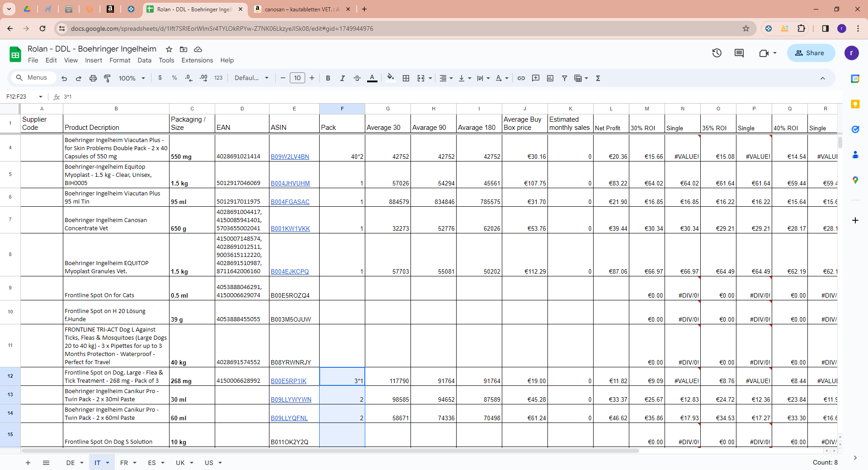Open the Extensions menu

[197, 60]
